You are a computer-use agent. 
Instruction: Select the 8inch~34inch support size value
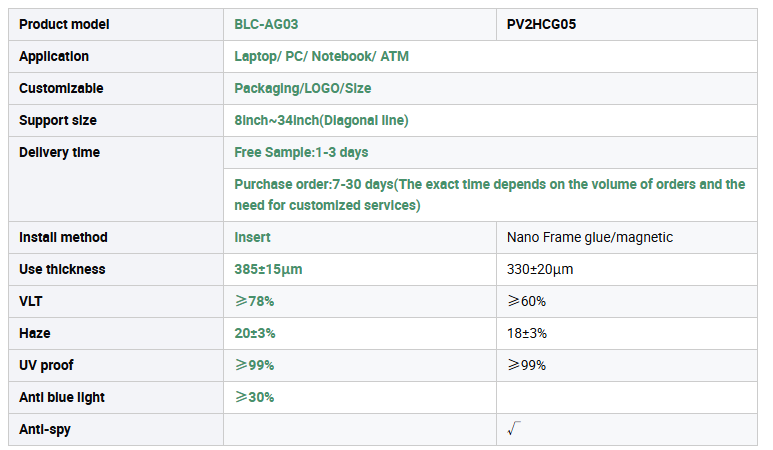point(321,120)
